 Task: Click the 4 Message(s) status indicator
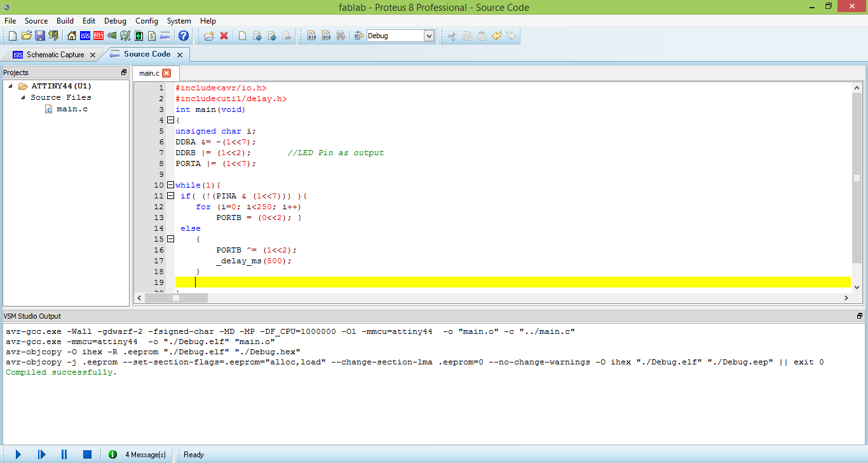click(x=138, y=454)
